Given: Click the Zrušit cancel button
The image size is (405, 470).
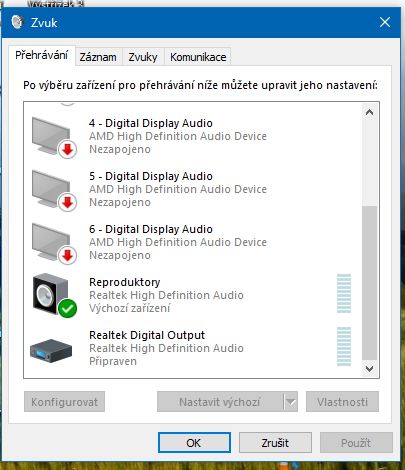Looking at the screenshot, I should [275, 443].
